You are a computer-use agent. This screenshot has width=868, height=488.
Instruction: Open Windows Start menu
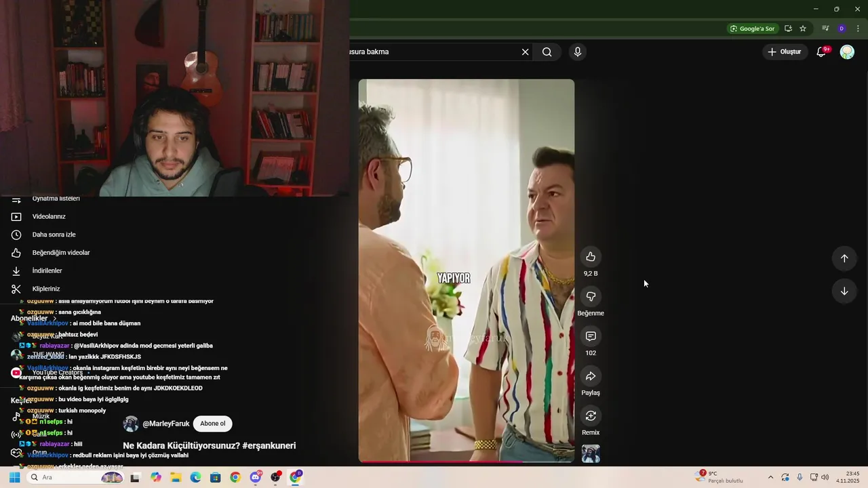[x=14, y=477]
